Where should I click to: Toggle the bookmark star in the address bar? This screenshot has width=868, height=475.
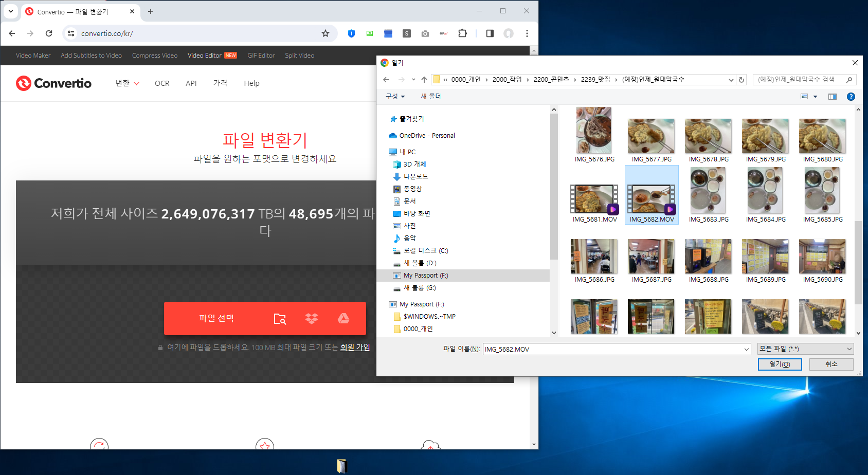click(x=325, y=33)
